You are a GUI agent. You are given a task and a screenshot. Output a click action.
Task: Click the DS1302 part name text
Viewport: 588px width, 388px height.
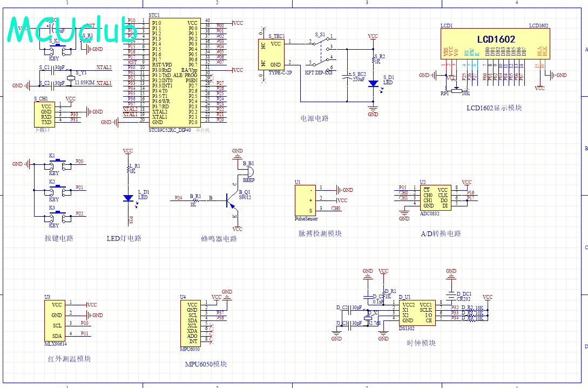(x=407, y=329)
